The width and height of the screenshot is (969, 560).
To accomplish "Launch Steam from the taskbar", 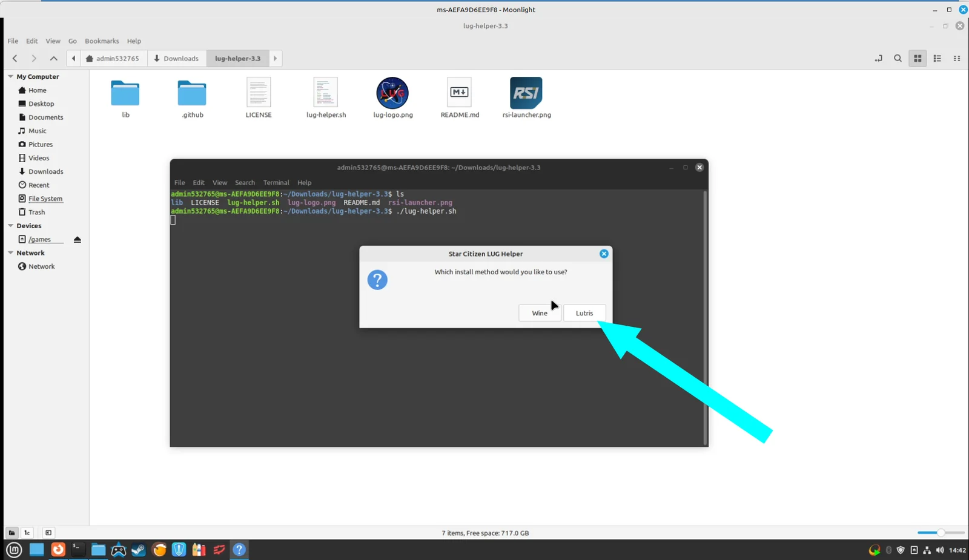I will (x=139, y=550).
